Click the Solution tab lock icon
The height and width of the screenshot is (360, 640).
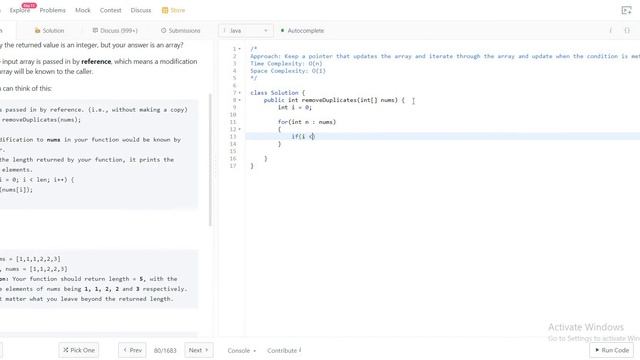tap(38, 31)
